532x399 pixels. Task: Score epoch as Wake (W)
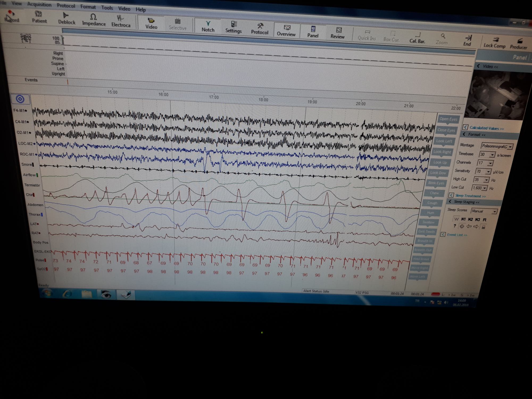(x=456, y=219)
